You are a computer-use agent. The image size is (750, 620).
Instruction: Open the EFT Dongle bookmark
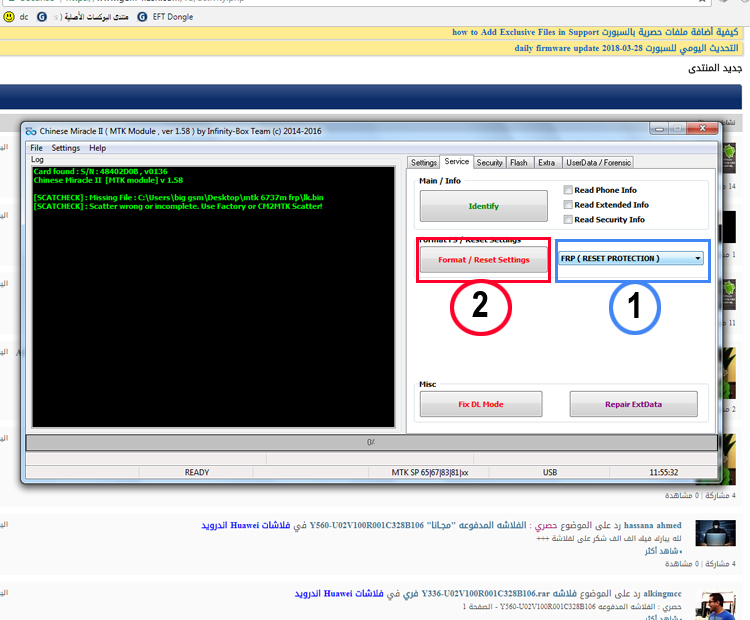point(173,17)
